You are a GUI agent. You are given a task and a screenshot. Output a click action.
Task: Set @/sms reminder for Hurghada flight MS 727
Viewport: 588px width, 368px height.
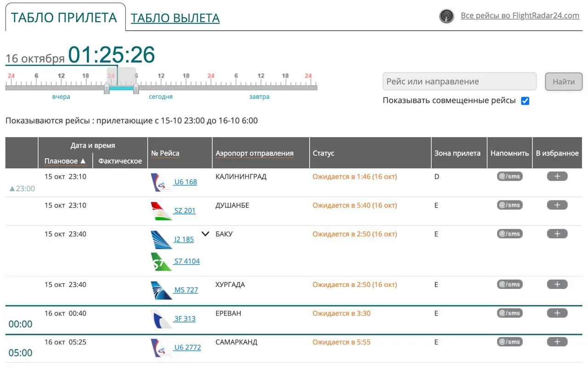point(510,284)
